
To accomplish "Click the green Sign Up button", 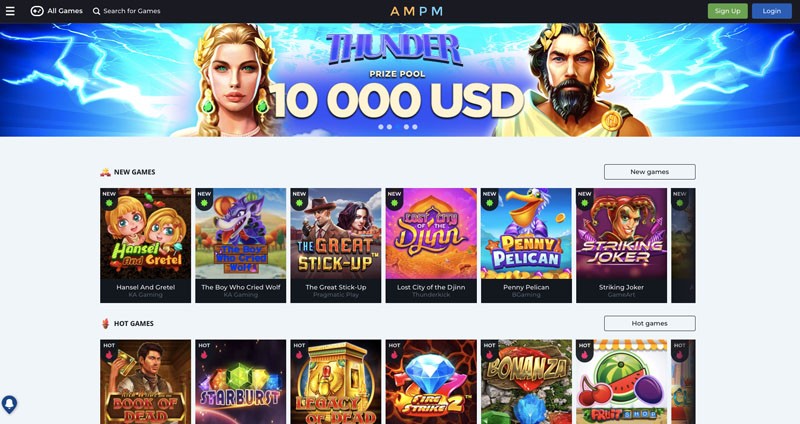I will pos(728,11).
